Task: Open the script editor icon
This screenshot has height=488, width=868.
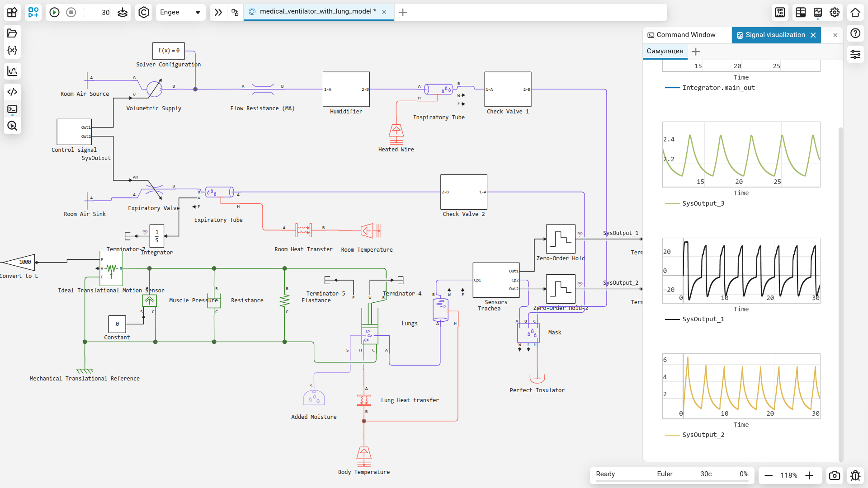Action: click(x=12, y=92)
